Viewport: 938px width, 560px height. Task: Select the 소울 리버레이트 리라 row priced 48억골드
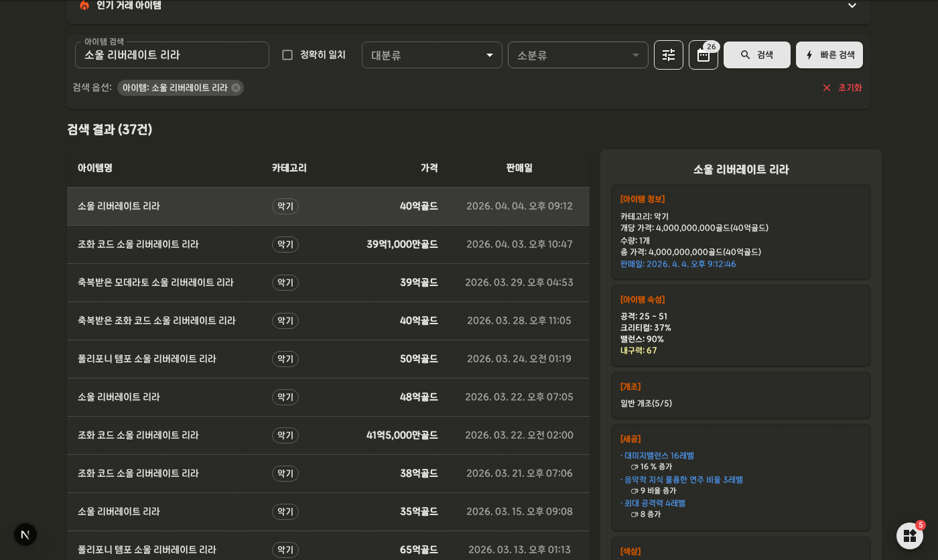(328, 397)
